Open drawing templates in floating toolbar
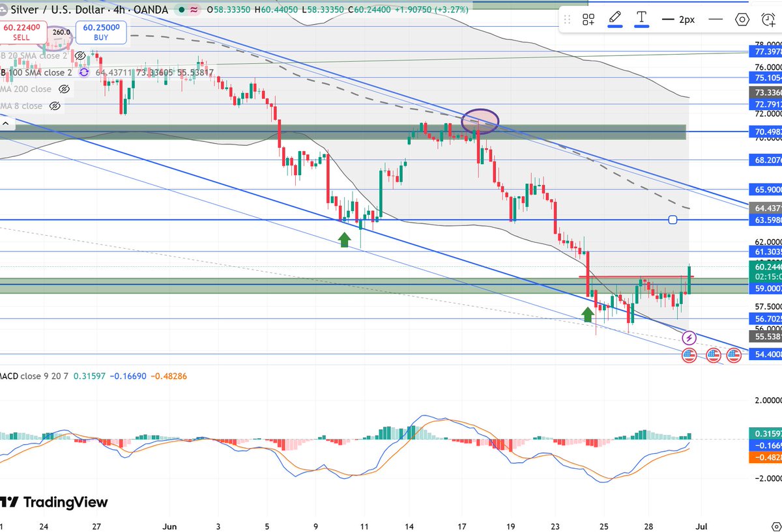This screenshot has height=532, width=782. point(588,20)
